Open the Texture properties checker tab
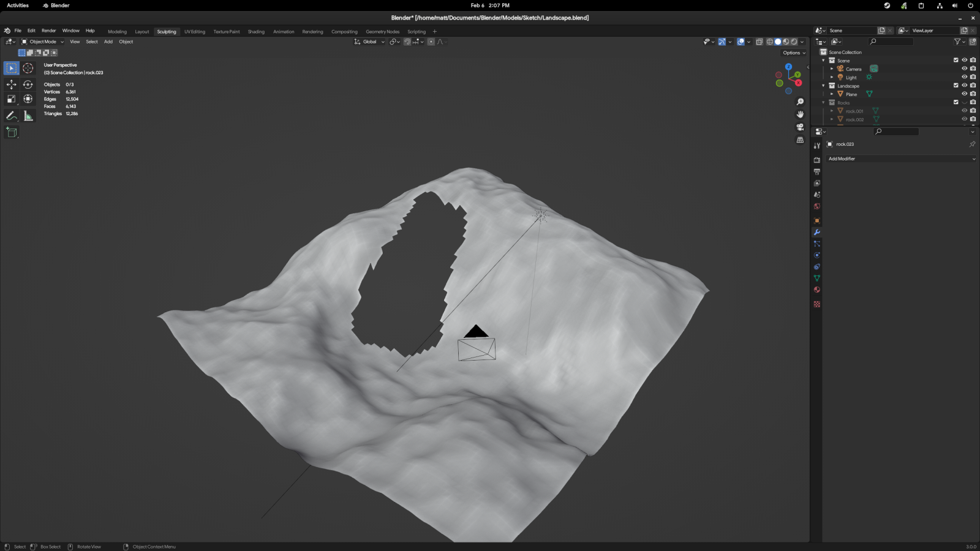 tap(816, 304)
